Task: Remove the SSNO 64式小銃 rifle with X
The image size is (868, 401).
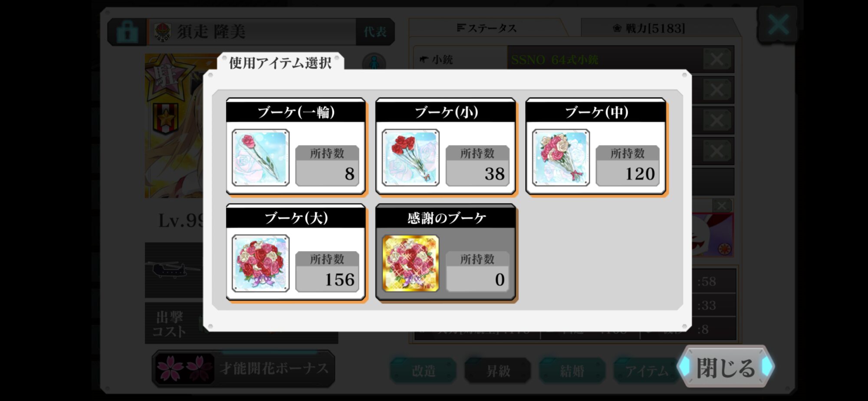Action: coord(716,59)
